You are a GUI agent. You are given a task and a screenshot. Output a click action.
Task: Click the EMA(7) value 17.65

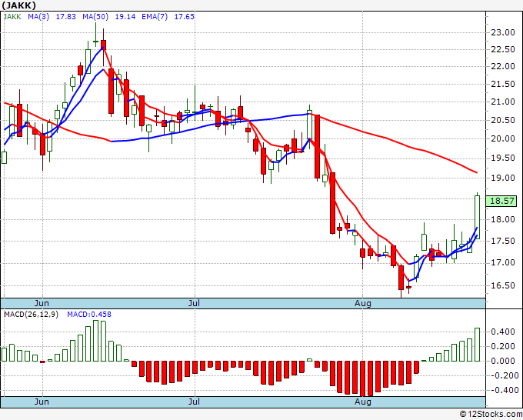[x=184, y=17]
